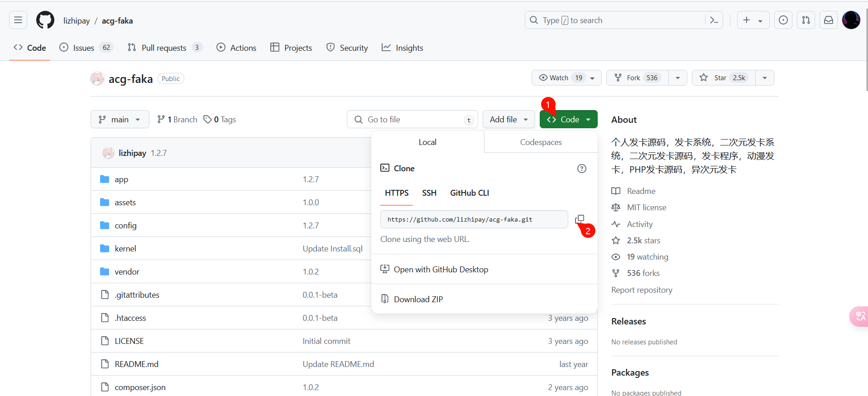Image resolution: width=868 pixels, height=396 pixels.
Task: Open the Insights tab
Action: pyautogui.click(x=403, y=48)
